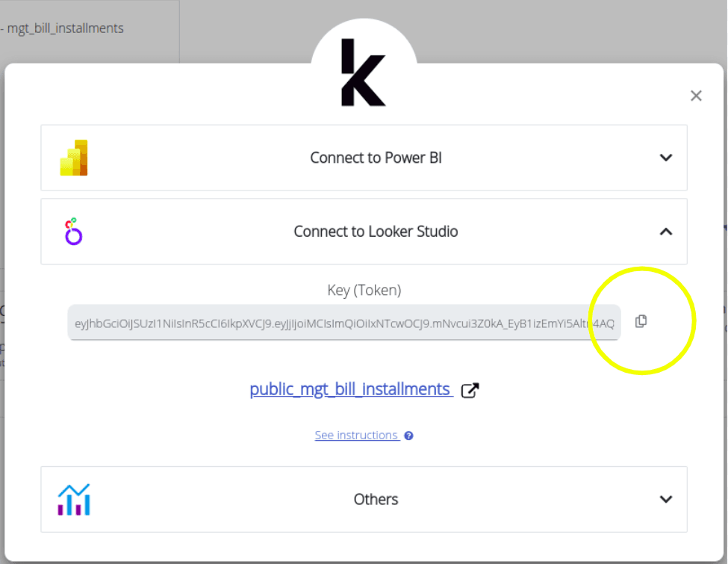Viewport: 728px width, 564px height.
Task: Click the Others chart icon
Action: pos(74,499)
